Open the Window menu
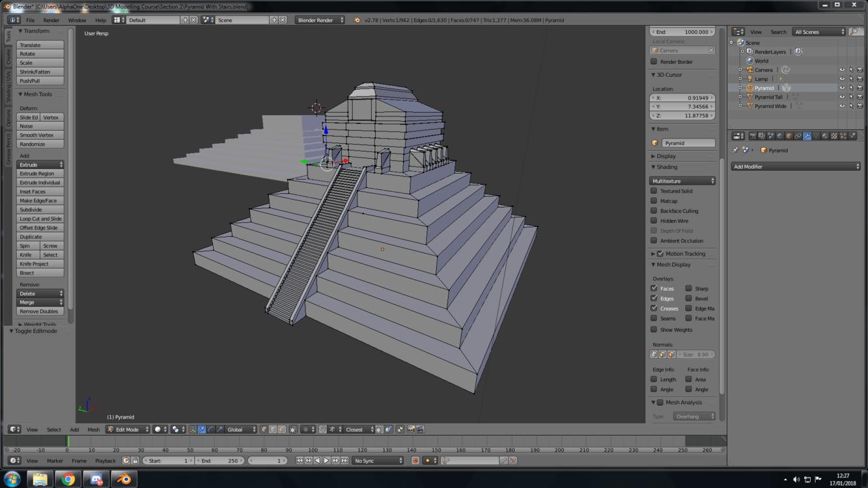 click(x=77, y=20)
